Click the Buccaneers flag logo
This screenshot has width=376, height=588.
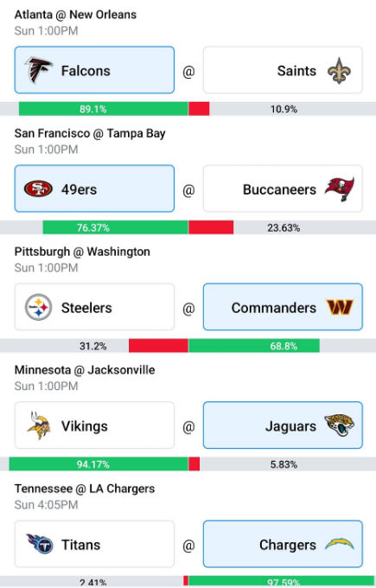tap(340, 189)
